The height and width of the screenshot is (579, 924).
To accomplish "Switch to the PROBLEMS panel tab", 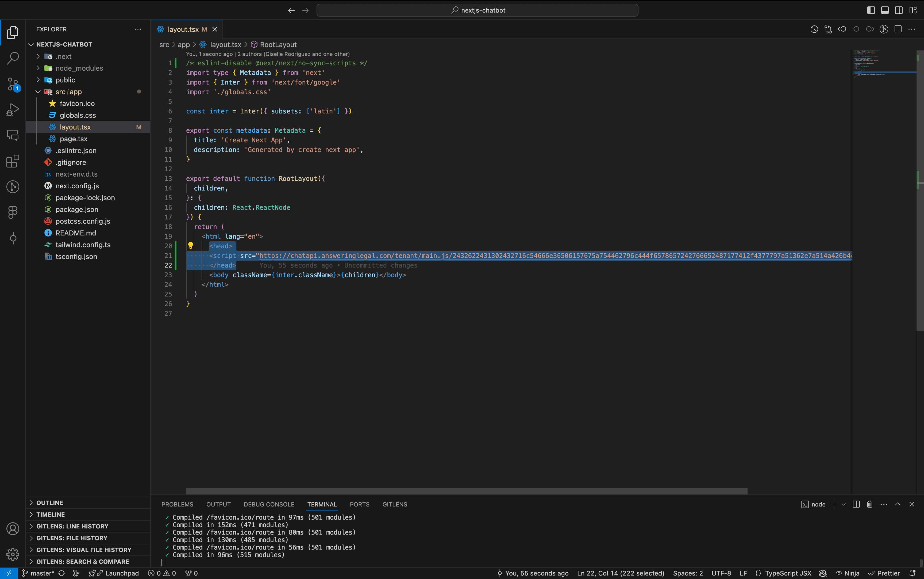I will coord(177,504).
